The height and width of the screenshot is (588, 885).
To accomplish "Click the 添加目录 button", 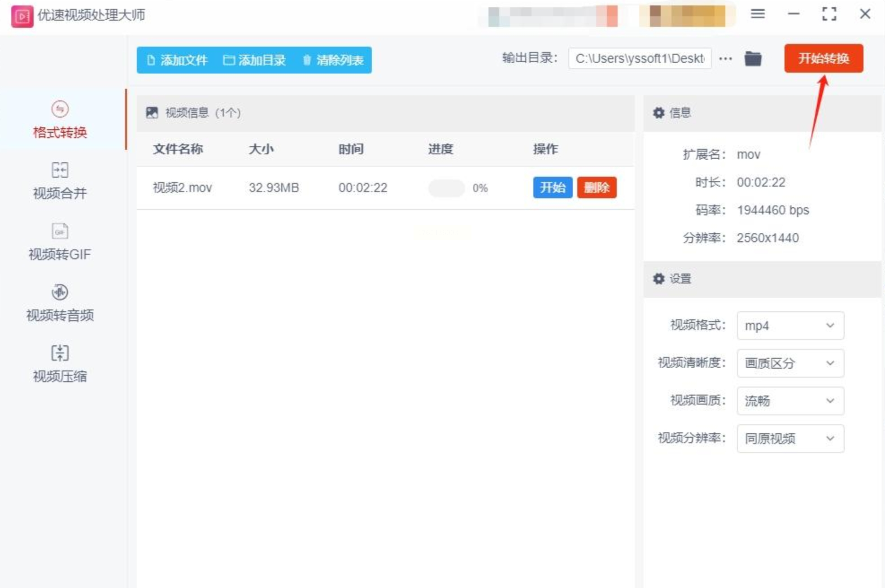I will point(254,60).
